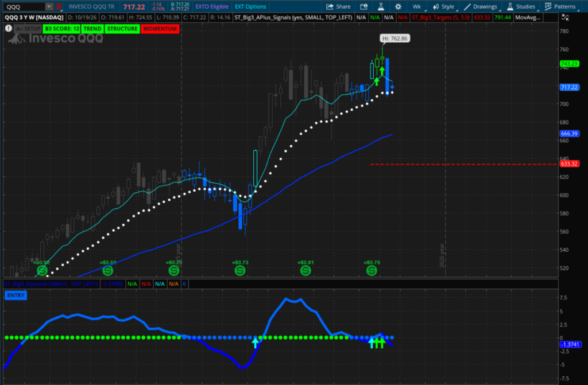This screenshot has height=385, width=588.
Task: Click the red link icon beside symbol box
Action: (x=59, y=6)
